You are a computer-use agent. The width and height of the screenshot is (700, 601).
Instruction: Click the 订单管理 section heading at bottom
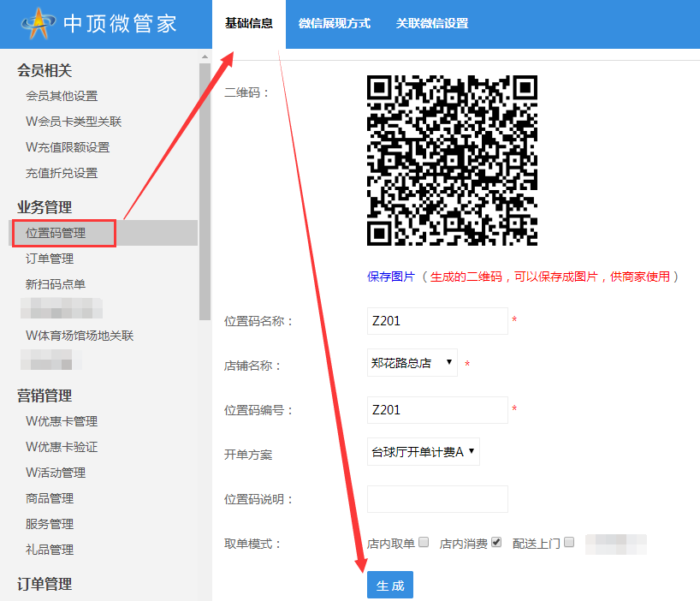coord(44,584)
